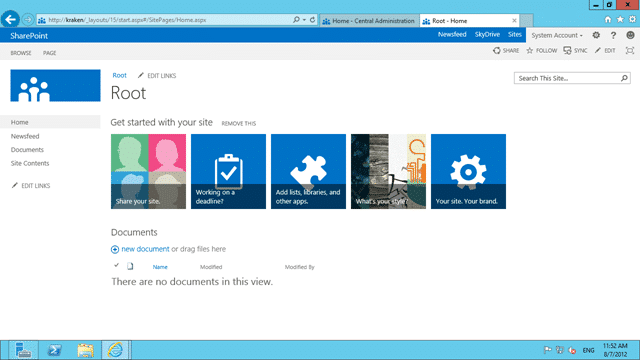Open the BROWSE ribbon tab
Image resolution: width=640 pixels, height=360 pixels.
21,53
